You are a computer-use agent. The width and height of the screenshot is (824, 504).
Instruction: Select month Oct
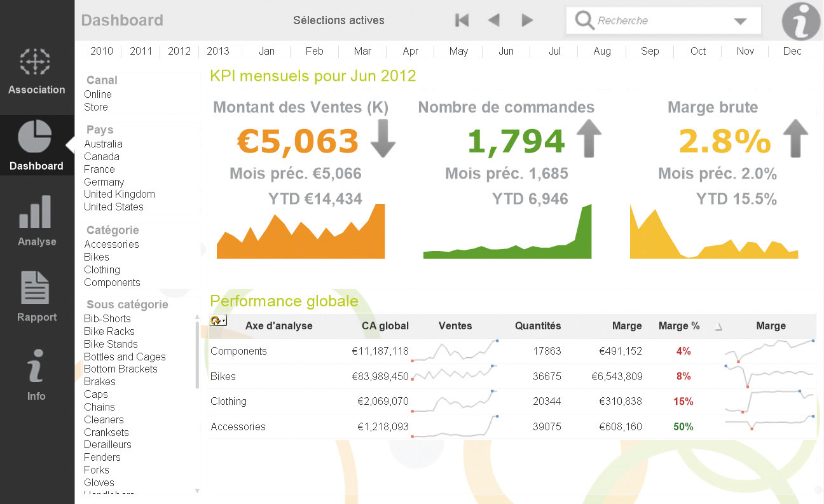(698, 51)
